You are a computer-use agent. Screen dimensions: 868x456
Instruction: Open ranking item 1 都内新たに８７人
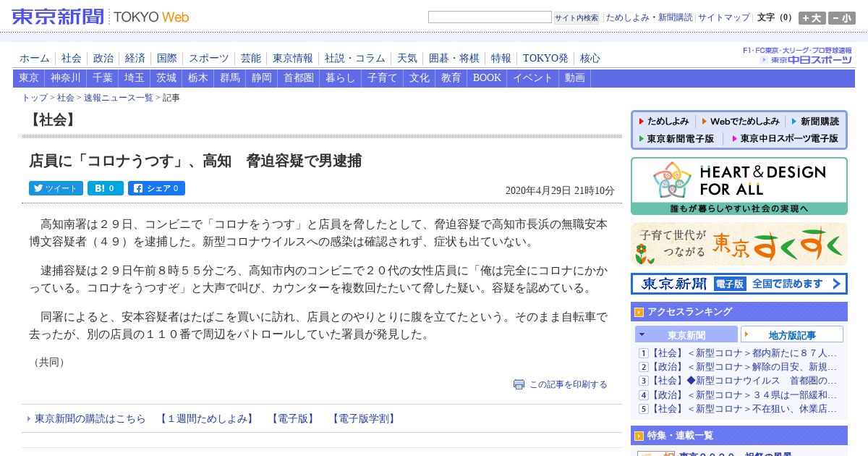click(x=744, y=353)
